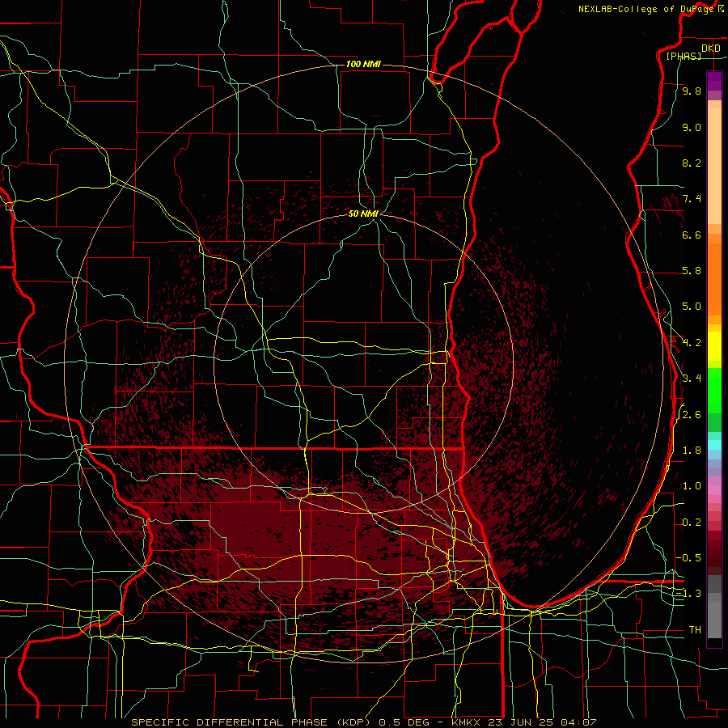
Task: Click the -1.3 value on the color scale
Action: pos(688,594)
